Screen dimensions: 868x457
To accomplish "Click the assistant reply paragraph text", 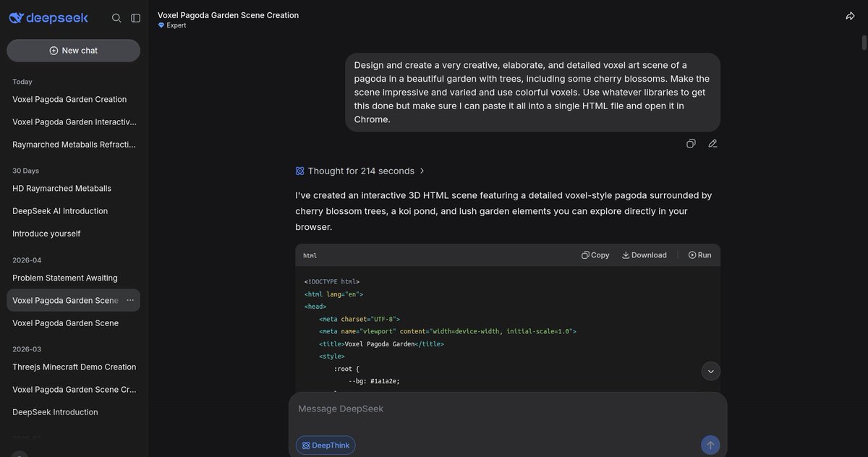I will point(504,211).
